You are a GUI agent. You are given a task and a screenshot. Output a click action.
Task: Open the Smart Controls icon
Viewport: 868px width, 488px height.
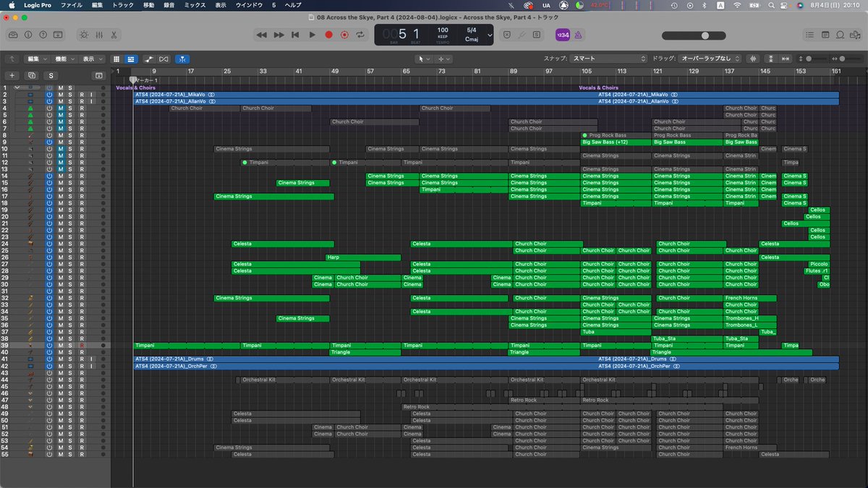click(84, 35)
